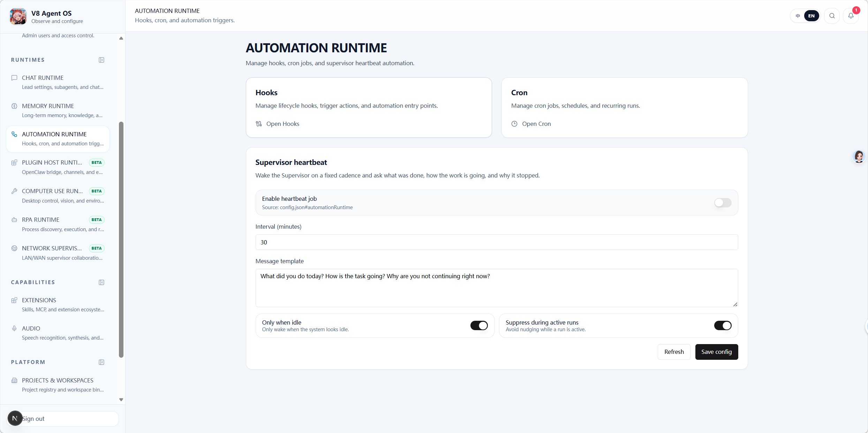Select the Chat Runtime sidebar icon
Screen dimensions: 868x433
[x=14, y=77]
